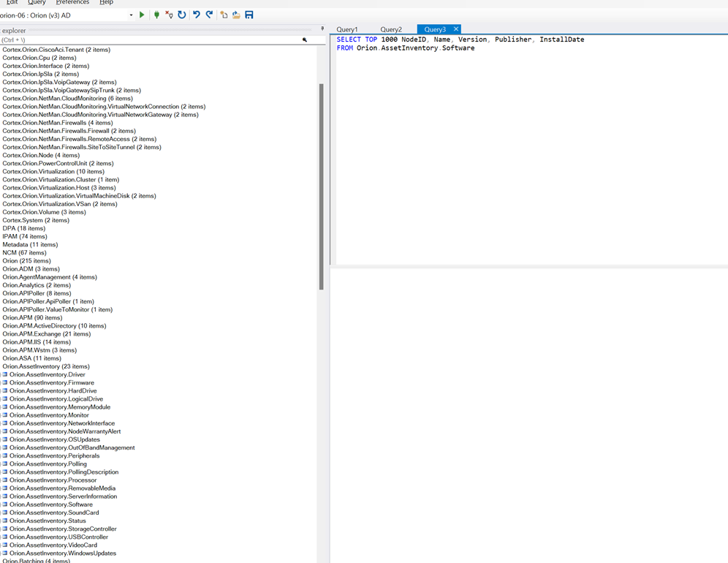Viewport: 728px width, 563px height.
Task: Select Orion.AssetInventory.RemovableMedia entity
Action: 63,488
